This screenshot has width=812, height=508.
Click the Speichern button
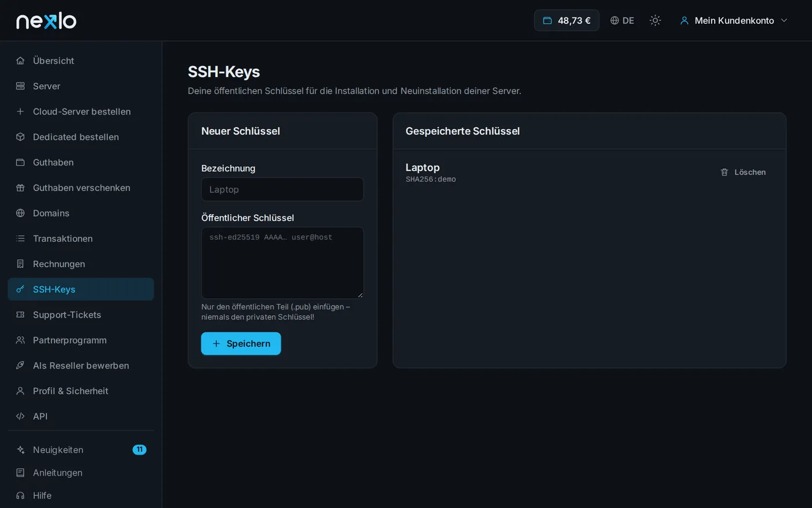[x=241, y=344]
